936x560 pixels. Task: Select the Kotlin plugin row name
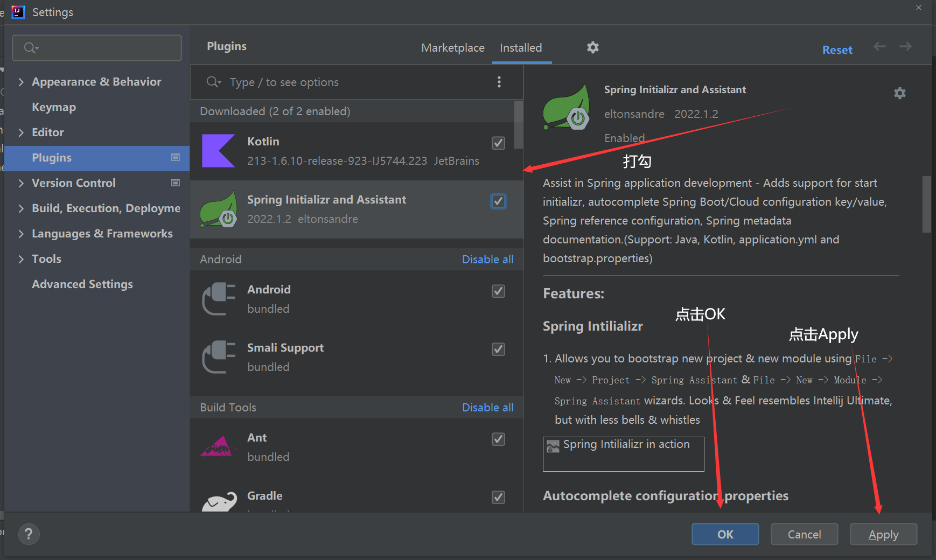263,142
